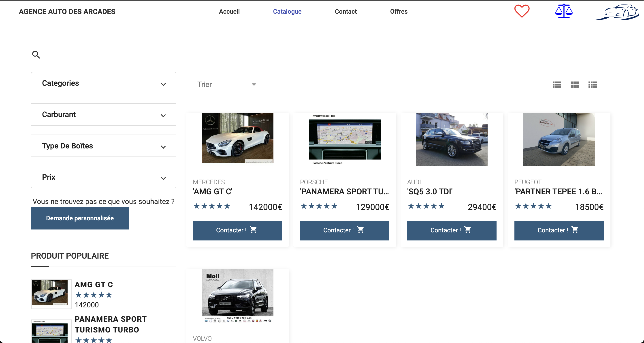Click the PORSCHE brand label

click(314, 182)
